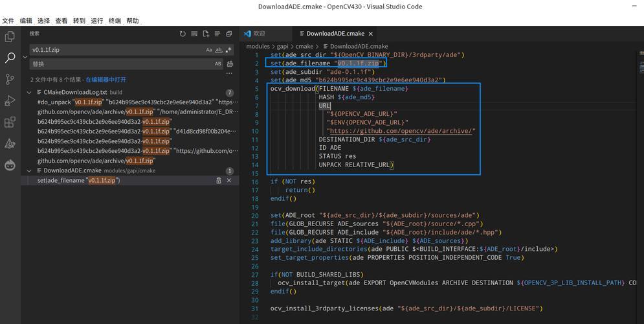Image resolution: width=644 pixels, height=324 pixels.
Task: Open the 终端 menu
Action: click(115, 21)
